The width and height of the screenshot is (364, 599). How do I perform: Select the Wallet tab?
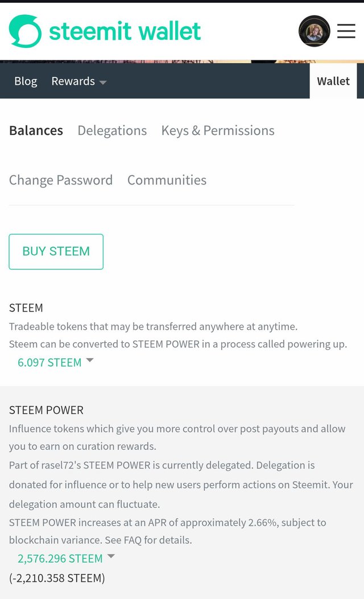[333, 81]
